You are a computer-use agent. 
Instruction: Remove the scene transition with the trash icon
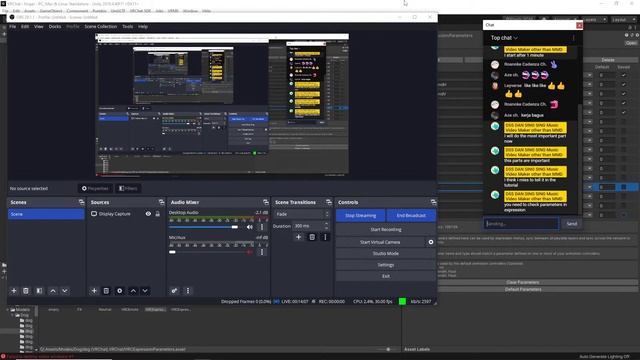pyautogui.click(x=312, y=237)
